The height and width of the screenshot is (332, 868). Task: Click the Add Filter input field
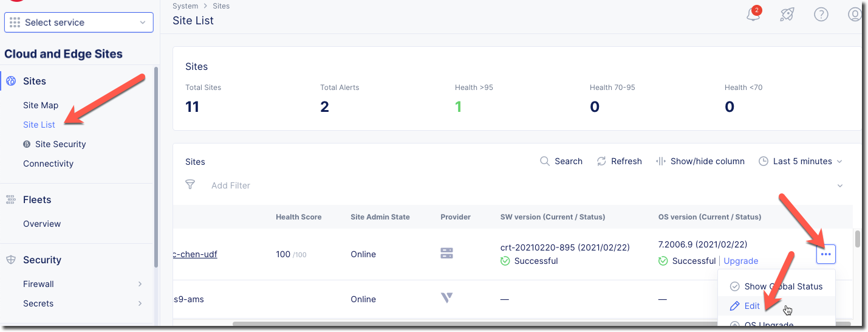231,185
